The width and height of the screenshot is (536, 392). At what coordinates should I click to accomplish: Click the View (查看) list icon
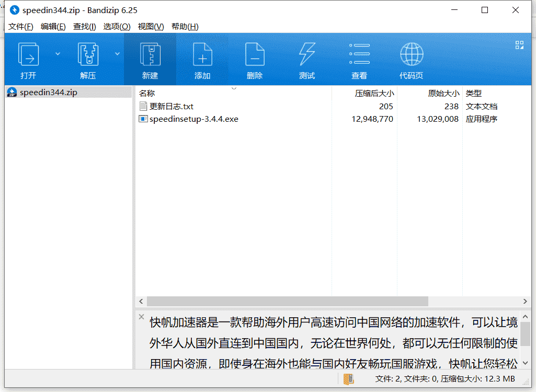[359, 54]
